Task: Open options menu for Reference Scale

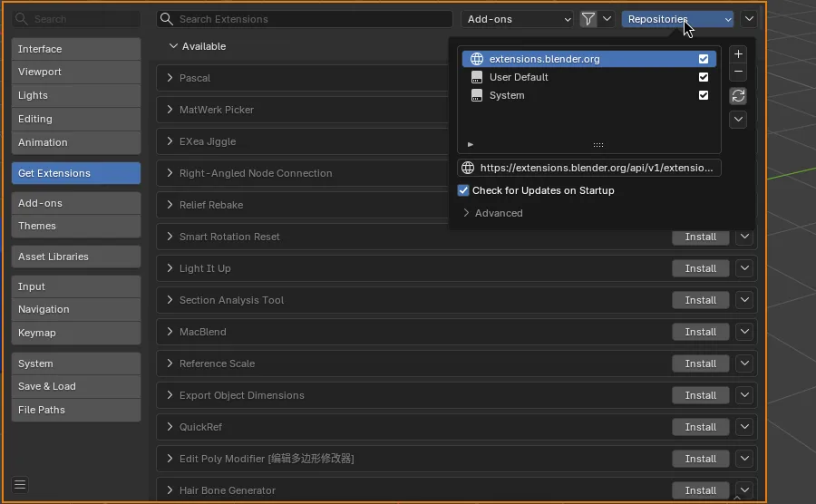Action: tap(744, 363)
